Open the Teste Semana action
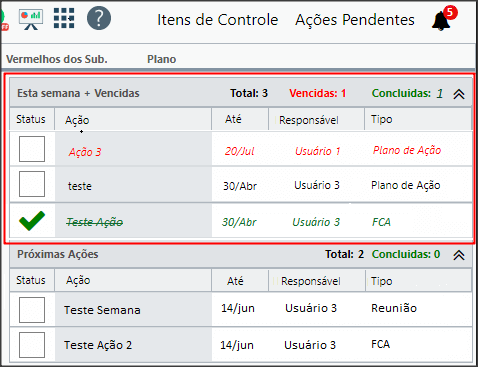The height and width of the screenshot is (367, 478). click(x=102, y=310)
